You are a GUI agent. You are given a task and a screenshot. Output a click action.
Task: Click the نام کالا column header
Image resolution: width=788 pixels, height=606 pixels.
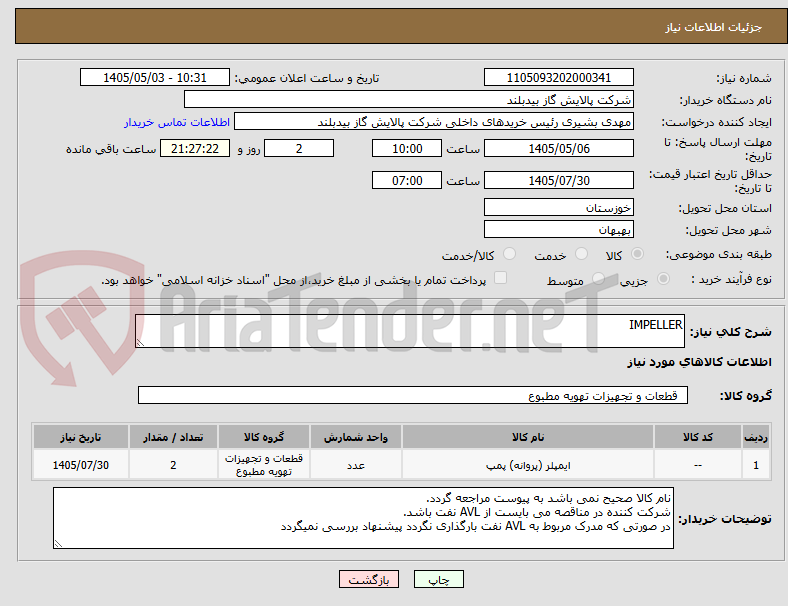(528, 437)
